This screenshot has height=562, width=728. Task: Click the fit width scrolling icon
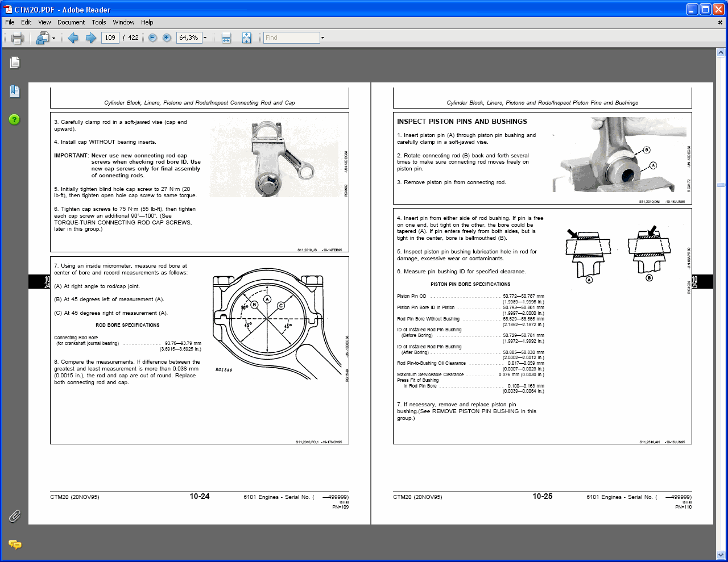(226, 38)
